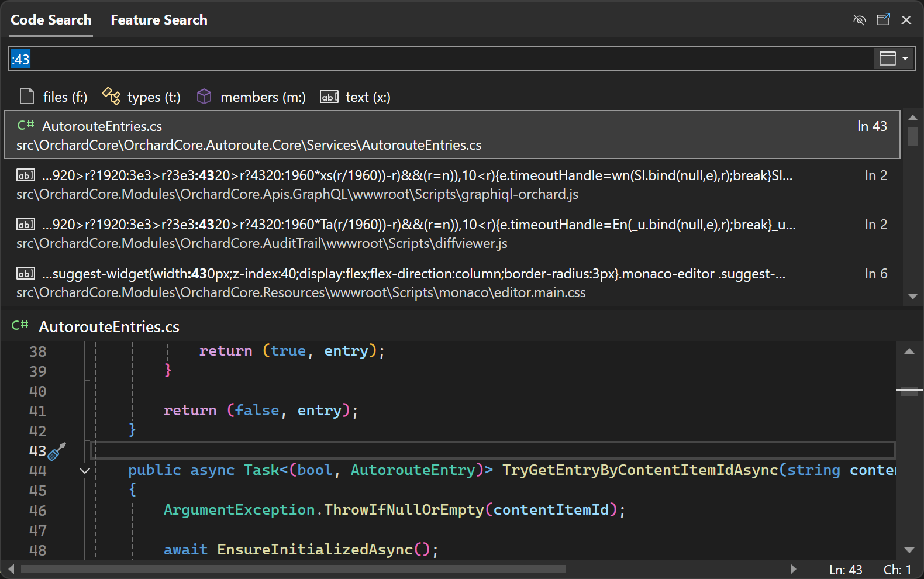Image resolution: width=924 pixels, height=579 pixels.
Task: Click the panel layout icon button
Action: pyautogui.click(x=888, y=58)
